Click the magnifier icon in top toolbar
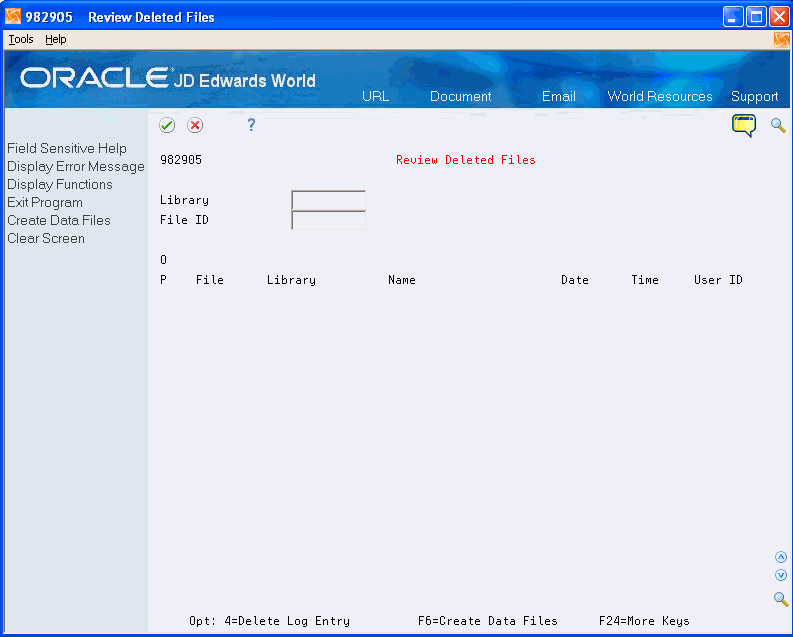The width and height of the screenshot is (793, 637). click(778, 125)
